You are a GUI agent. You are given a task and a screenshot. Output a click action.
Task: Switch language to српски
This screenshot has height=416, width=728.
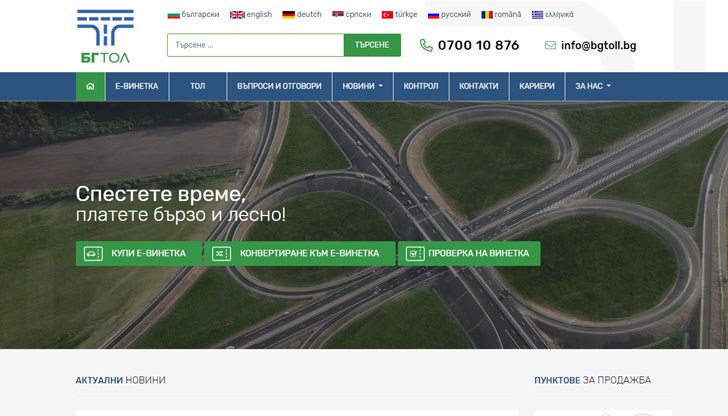pos(358,14)
